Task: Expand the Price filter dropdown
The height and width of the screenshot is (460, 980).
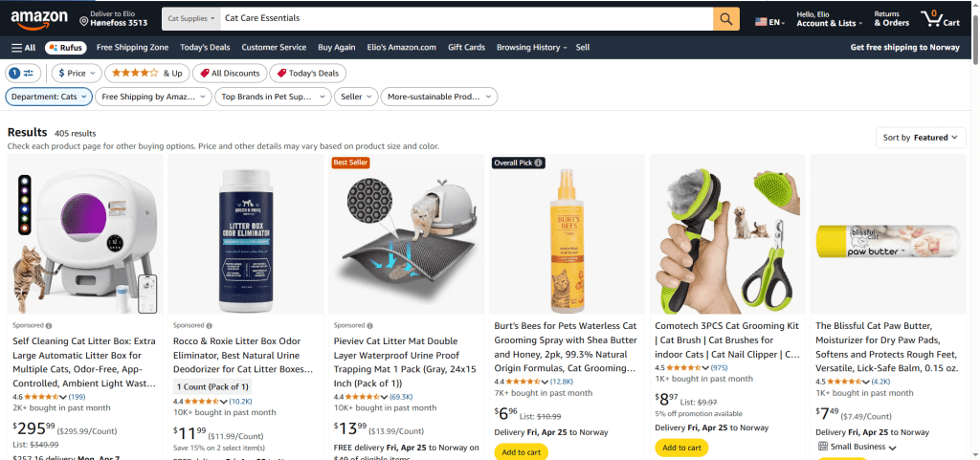Action: point(77,73)
